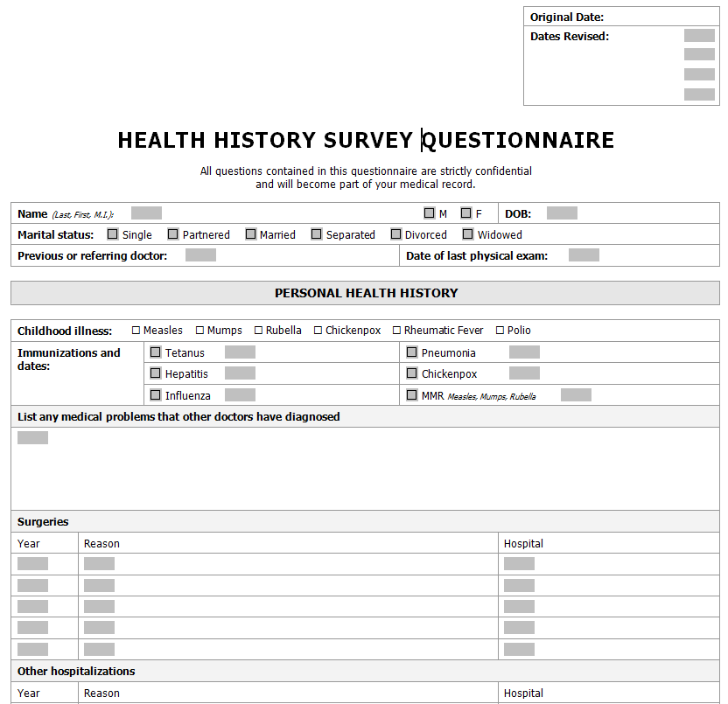Click the Date of last physical exam field
This screenshot has width=728, height=704.
click(584, 254)
